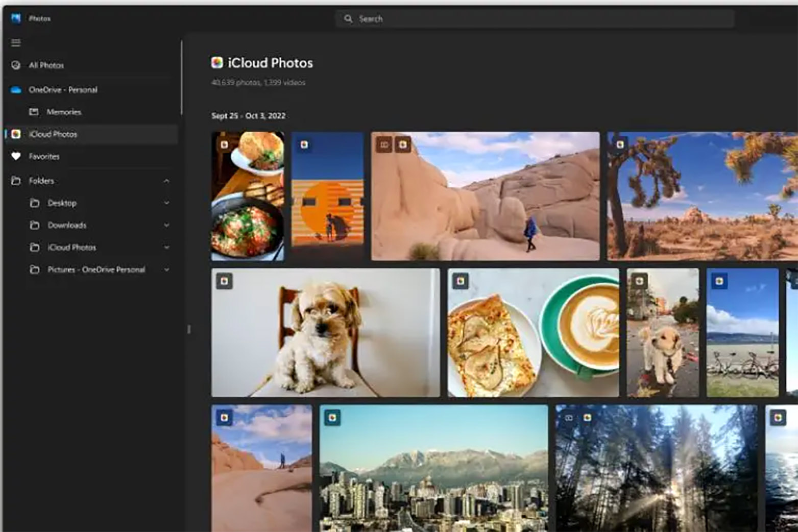
Task: Click the Photos app logo icon
Action: (x=16, y=18)
